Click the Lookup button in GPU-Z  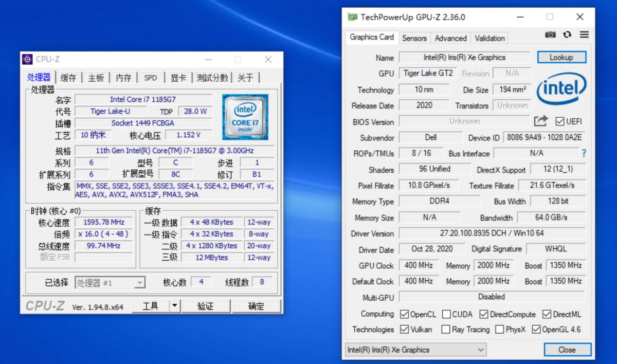point(561,57)
